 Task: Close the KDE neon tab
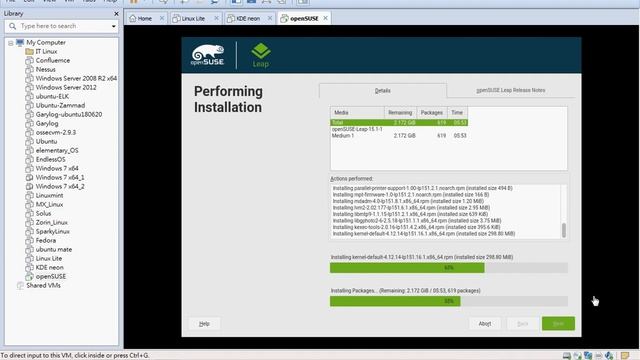(270, 18)
